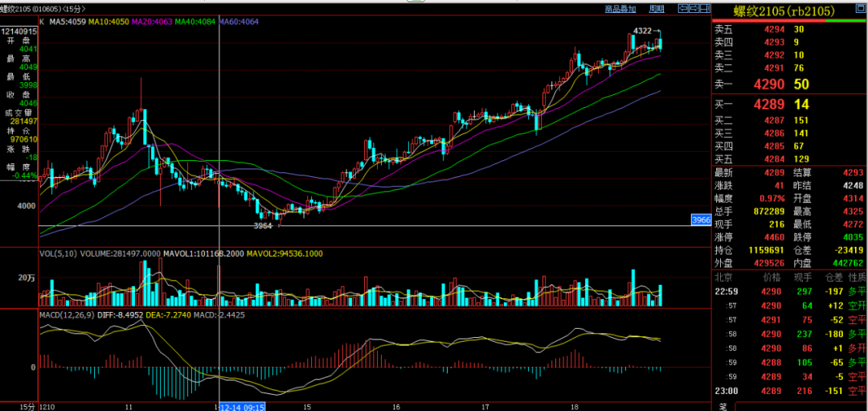Click the 3964 low price annotation
Viewport: 868px width, 411px height.
click(x=264, y=226)
